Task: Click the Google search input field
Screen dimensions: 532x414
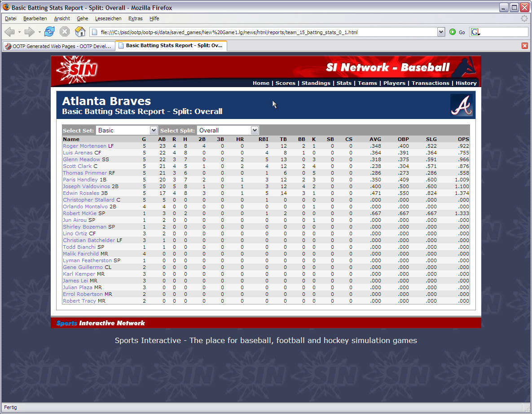Action: (x=504, y=32)
